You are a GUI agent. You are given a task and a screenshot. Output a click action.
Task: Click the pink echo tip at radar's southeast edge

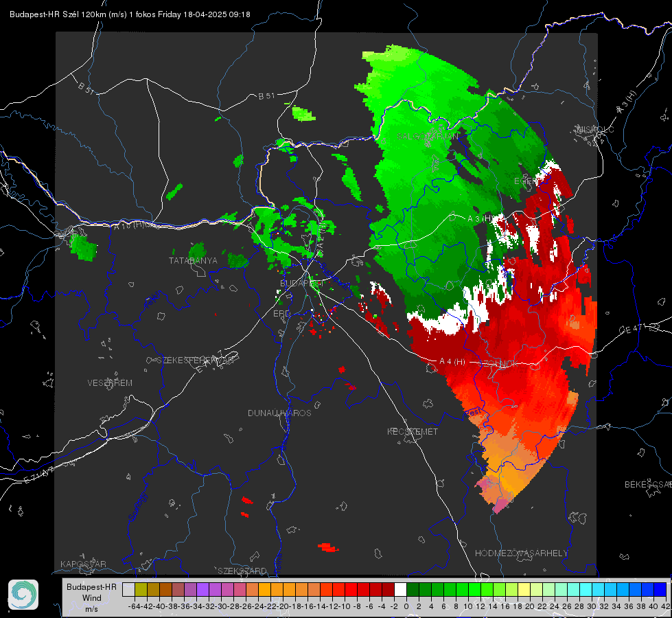(x=500, y=507)
